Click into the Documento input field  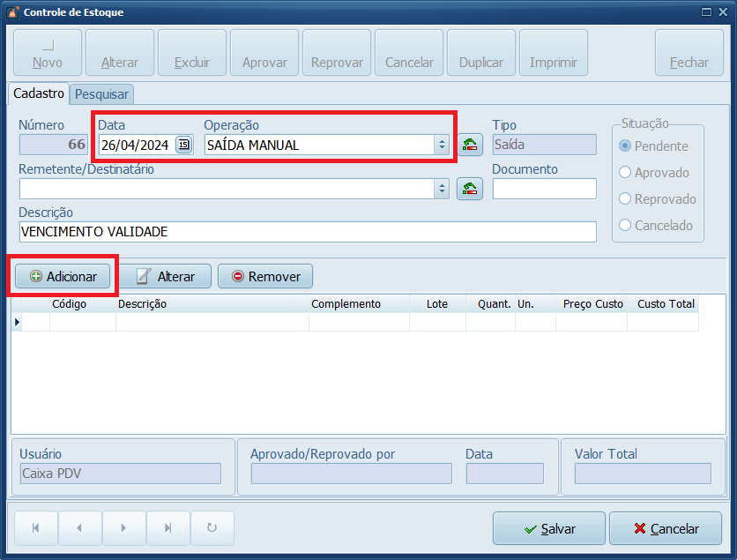click(544, 189)
